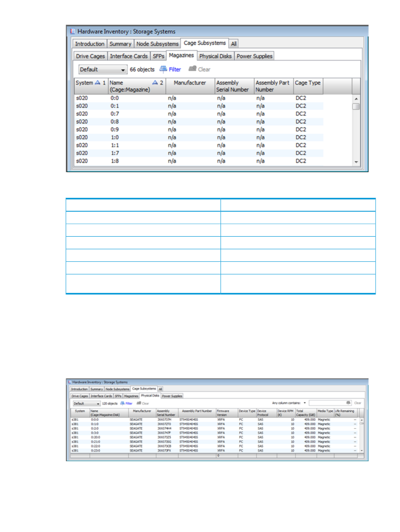
Task: Open the All tab in Magazines view window
Action: point(234,44)
